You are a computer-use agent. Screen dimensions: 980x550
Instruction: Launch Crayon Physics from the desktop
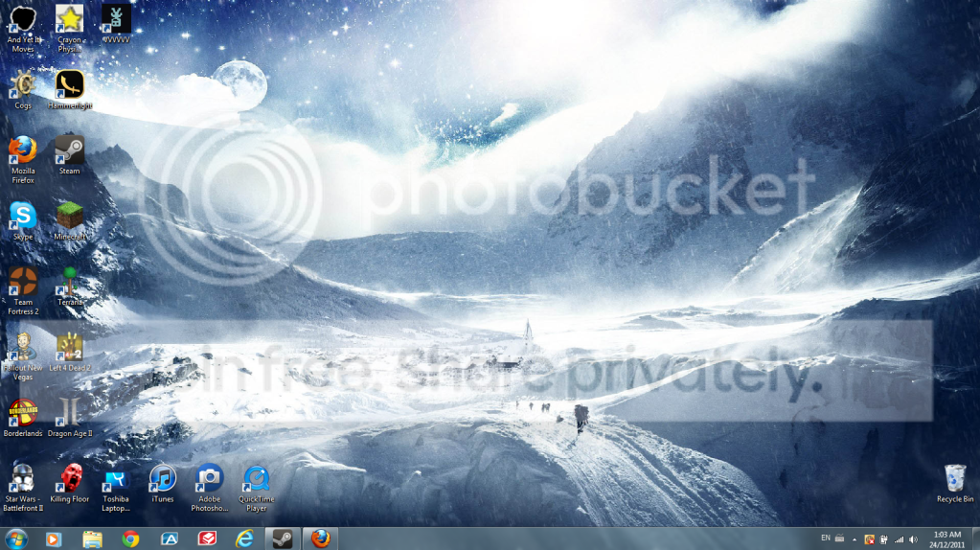point(69,28)
